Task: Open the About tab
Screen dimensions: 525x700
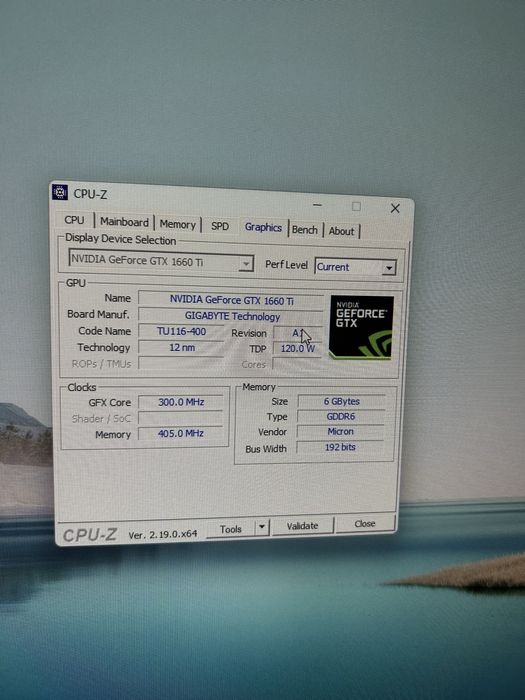Action: [x=342, y=231]
